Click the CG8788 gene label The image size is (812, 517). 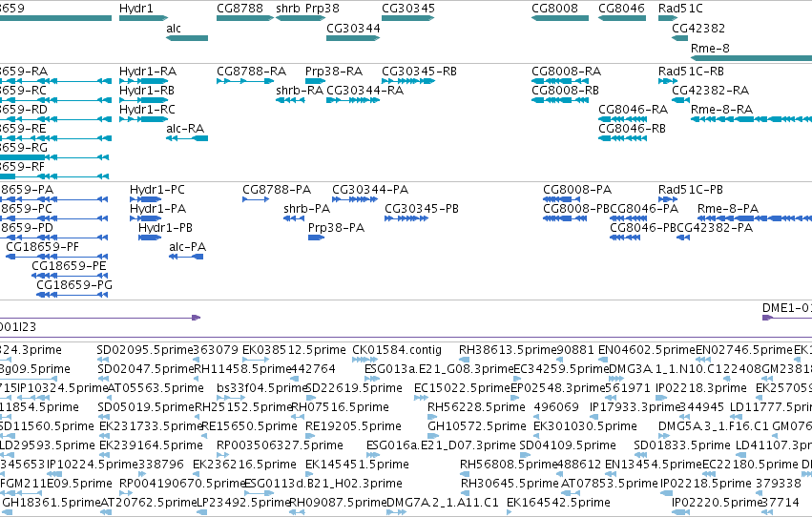239,9
